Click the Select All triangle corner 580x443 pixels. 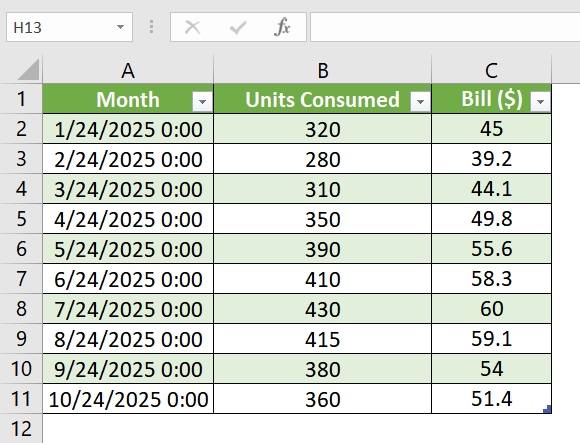tap(28, 70)
